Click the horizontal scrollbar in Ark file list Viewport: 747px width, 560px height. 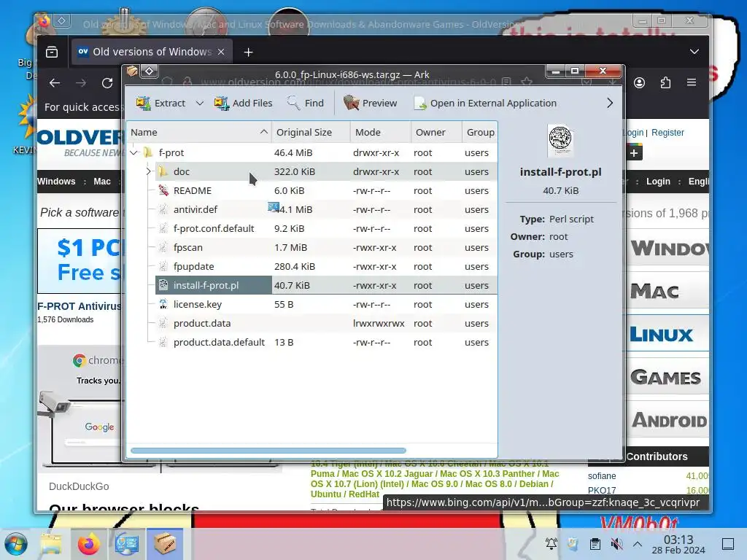268,451
